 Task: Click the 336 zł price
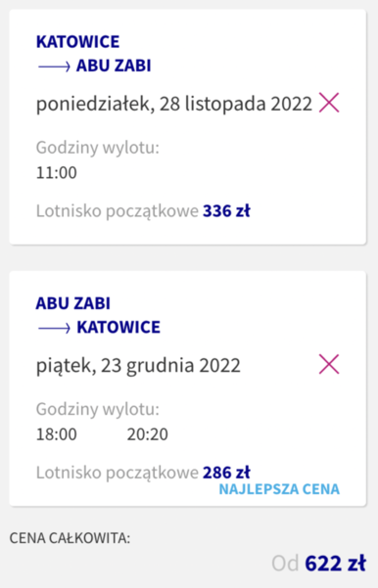coord(226,210)
